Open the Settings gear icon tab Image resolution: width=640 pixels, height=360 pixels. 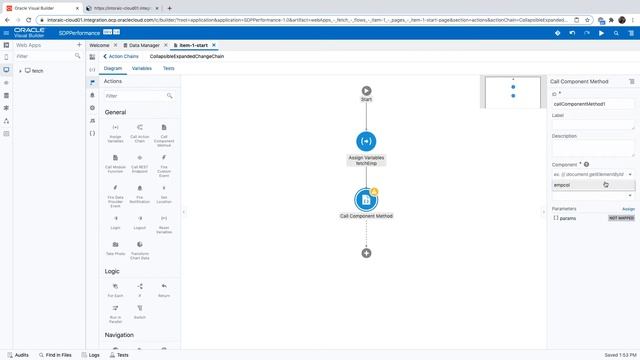(93, 108)
